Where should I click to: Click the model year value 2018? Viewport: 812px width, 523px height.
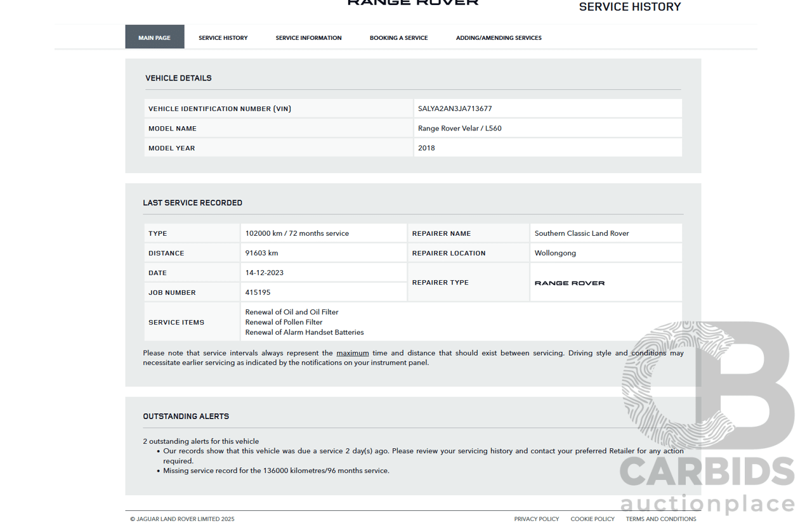point(426,148)
